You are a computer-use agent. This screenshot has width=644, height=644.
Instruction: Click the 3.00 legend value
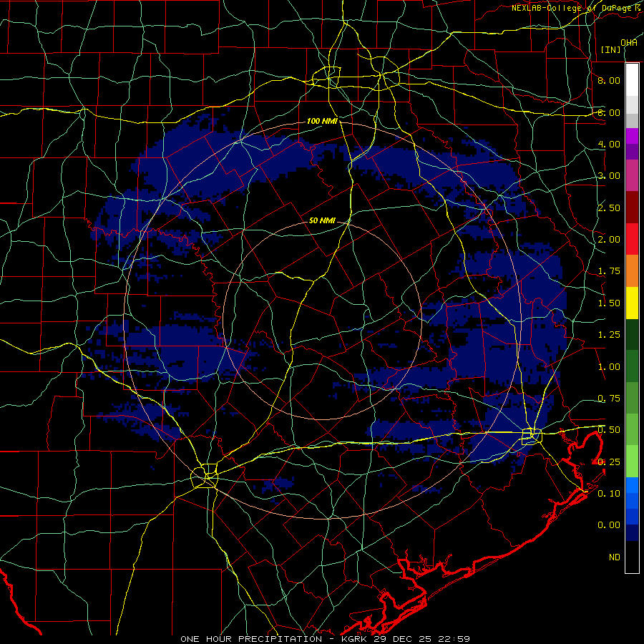click(x=609, y=176)
